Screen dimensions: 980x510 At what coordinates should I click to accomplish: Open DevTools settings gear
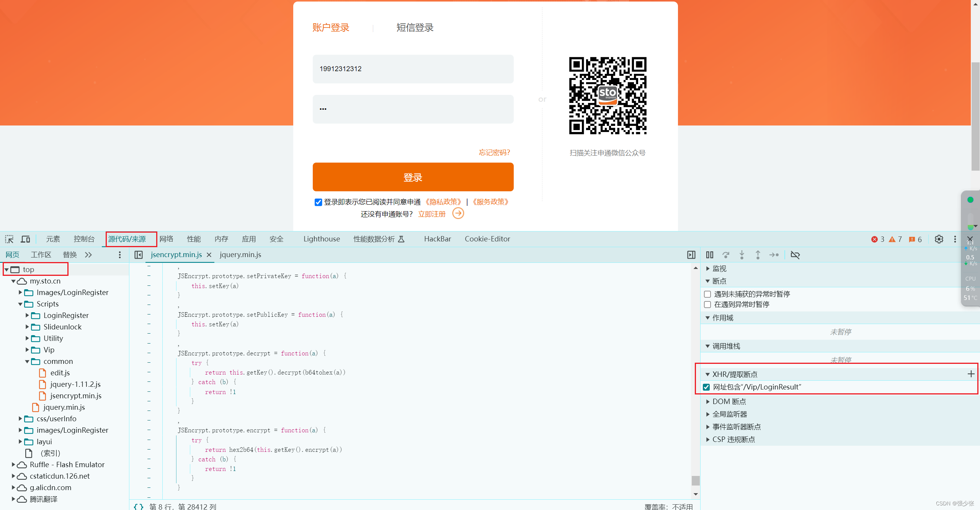(x=939, y=239)
